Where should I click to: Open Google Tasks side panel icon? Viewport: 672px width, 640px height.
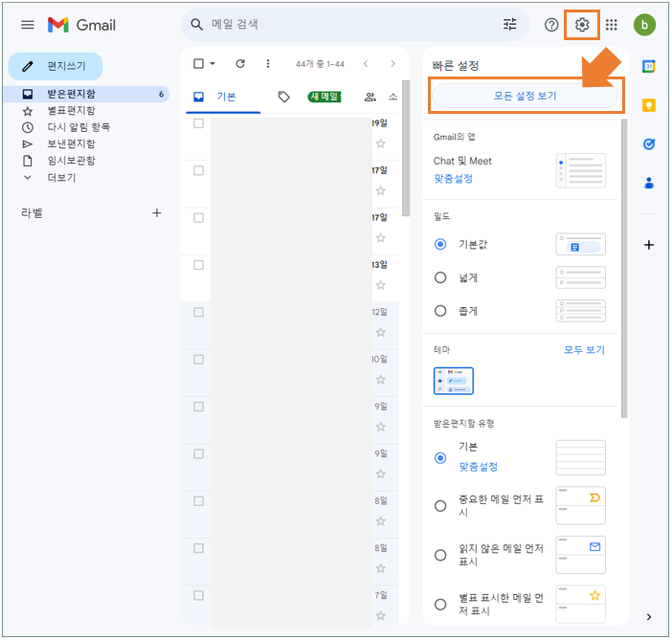click(x=649, y=143)
